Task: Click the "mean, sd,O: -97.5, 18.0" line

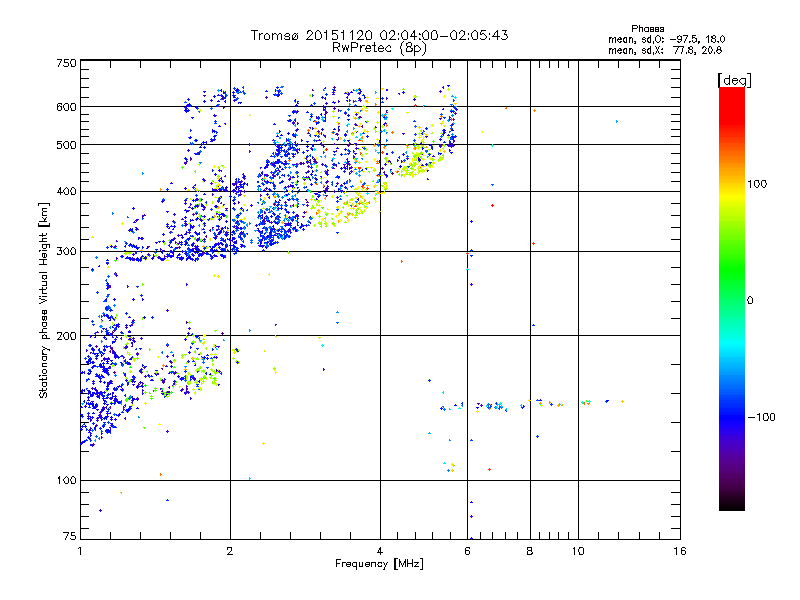Action: point(666,39)
